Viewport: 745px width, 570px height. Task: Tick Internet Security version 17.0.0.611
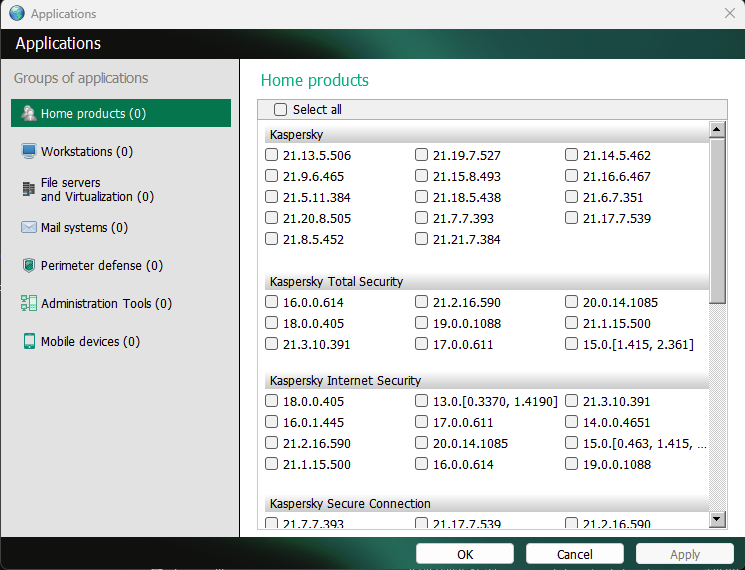(421, 421)
